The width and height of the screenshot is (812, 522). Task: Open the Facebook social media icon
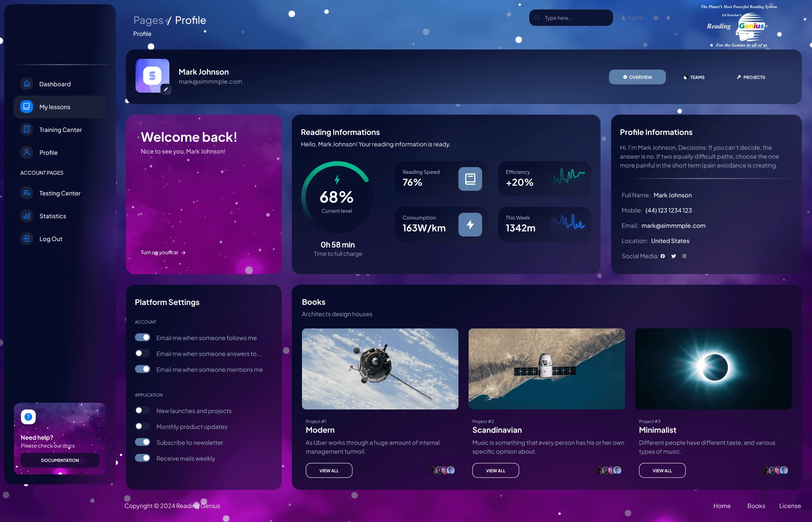[x=663, y=256]
